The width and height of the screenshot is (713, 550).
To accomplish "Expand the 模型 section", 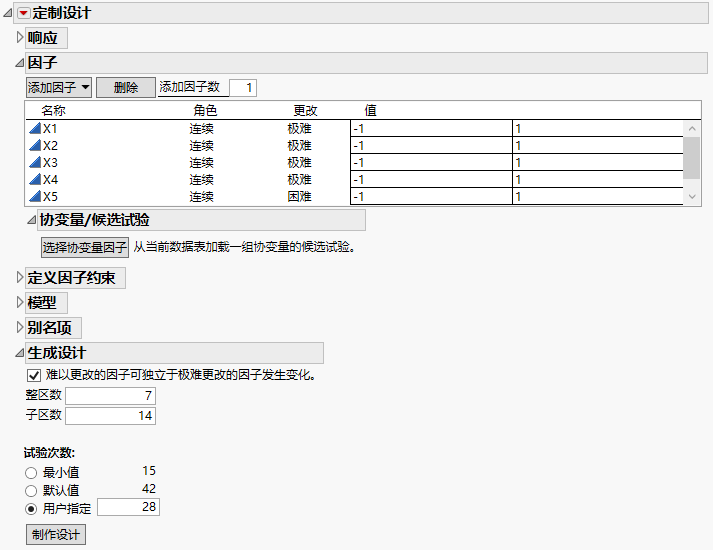I will click(20, 302).
